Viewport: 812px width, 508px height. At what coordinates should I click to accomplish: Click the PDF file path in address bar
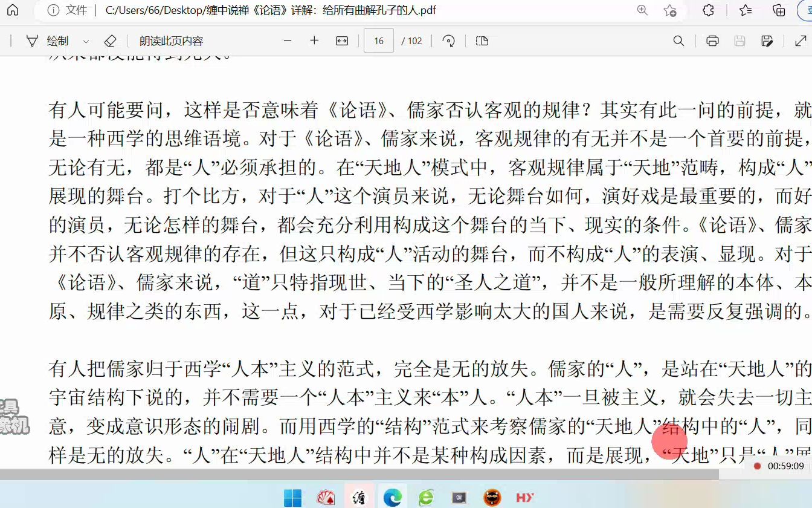[x=271, y=10]
